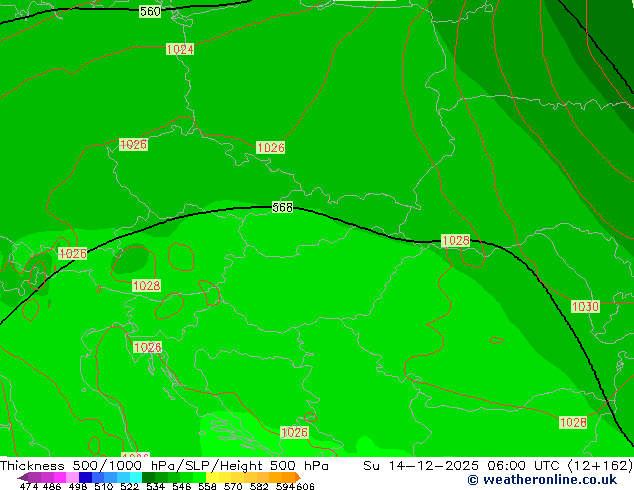The width and height of the screenshot is (634, 490).
Task: Pick the bright magenta legend swatch above 486
Action: pyautogui.click(x=60, y=477)
